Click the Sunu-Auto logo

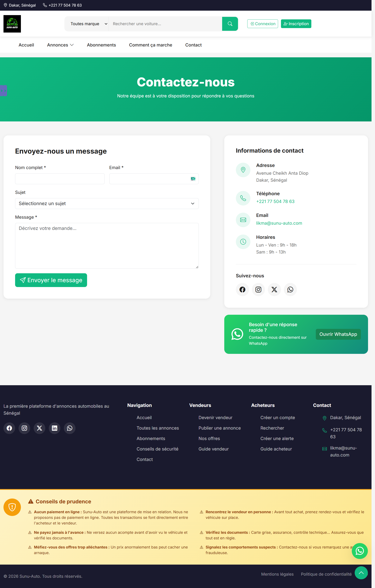[x=12, y=24]
